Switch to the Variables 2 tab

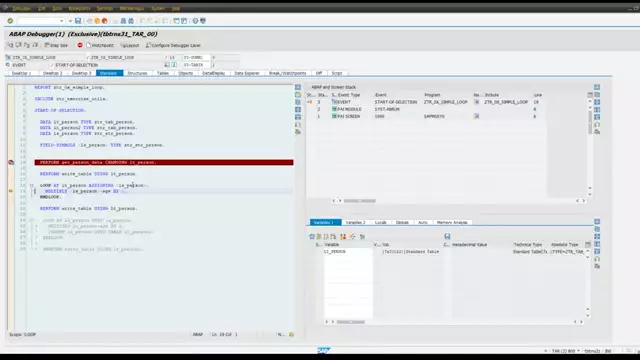click(x=356, y=222)
